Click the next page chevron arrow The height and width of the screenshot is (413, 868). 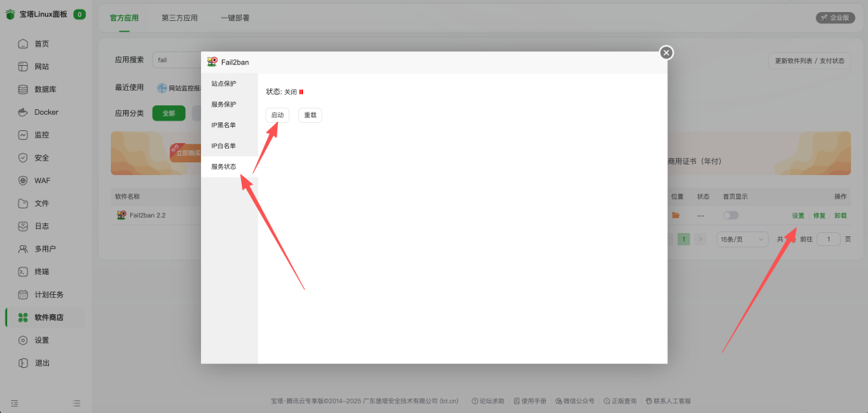700,239
